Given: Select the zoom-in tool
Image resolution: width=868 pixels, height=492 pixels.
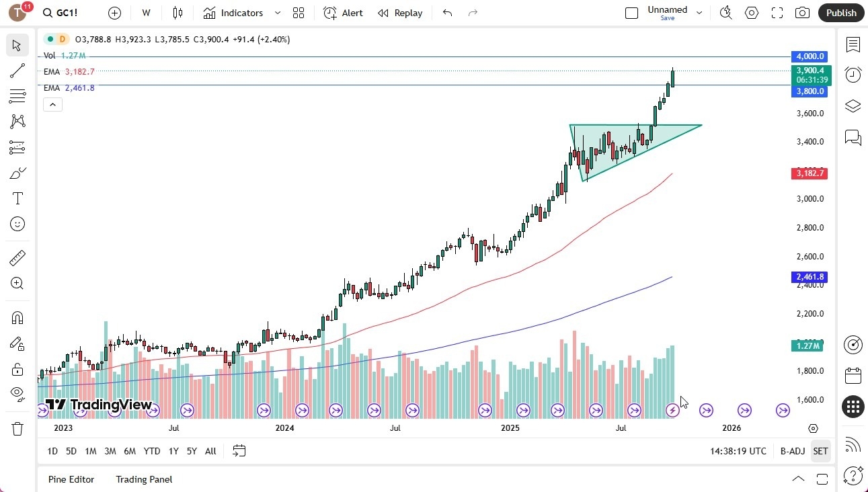Looking at the screenshot, I should pyautogui.click(x=17, y=283).
